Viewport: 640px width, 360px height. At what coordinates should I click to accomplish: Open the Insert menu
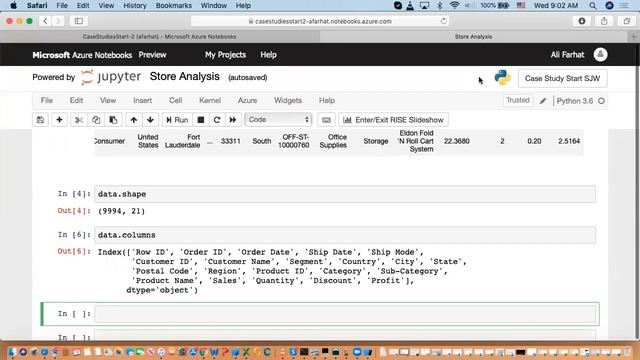point(142,100)
